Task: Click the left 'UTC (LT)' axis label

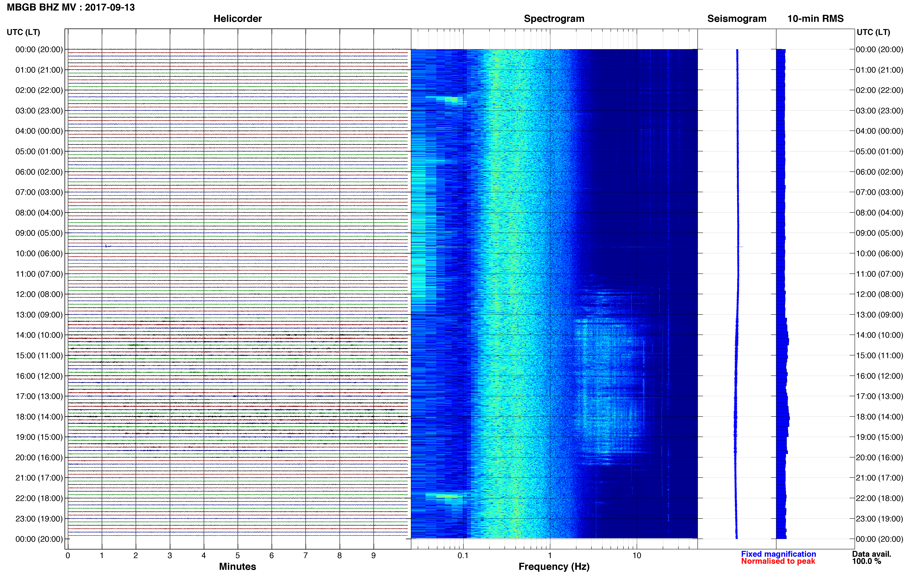Action: [23, 32]
